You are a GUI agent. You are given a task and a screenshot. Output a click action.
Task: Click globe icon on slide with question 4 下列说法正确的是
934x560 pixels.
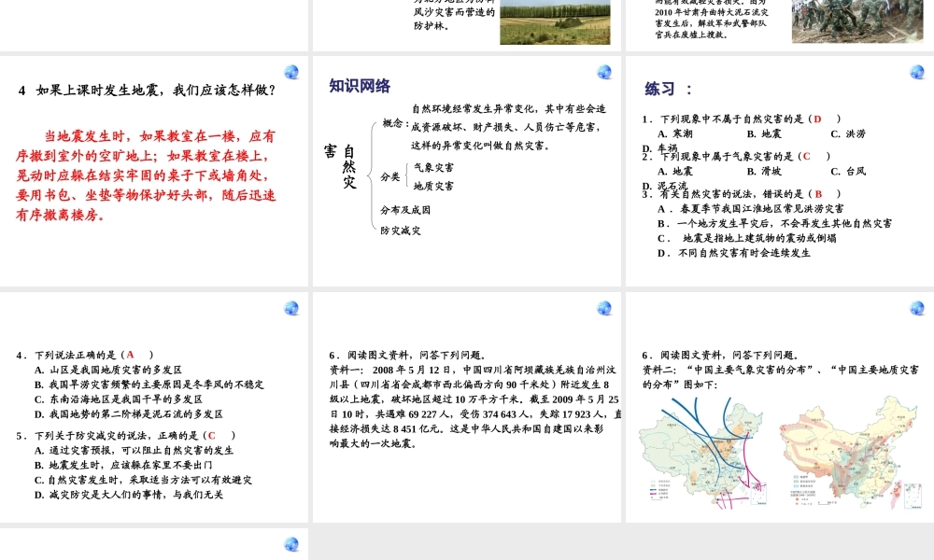(291, 308)
